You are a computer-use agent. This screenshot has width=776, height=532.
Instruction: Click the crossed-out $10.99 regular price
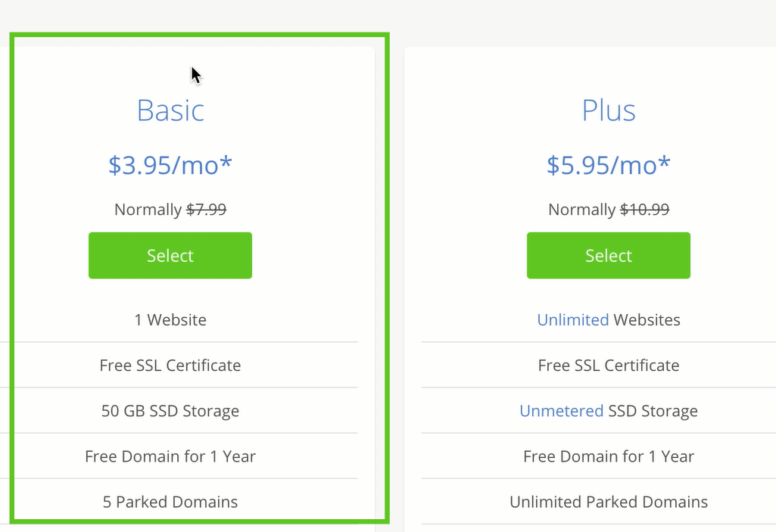(x=645, y=210)
